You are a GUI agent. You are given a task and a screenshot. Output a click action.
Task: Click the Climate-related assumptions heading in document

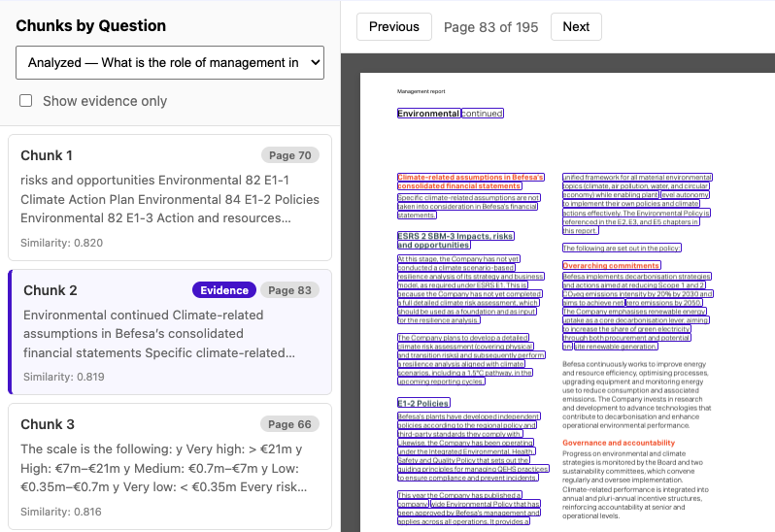tap(470, 182)
